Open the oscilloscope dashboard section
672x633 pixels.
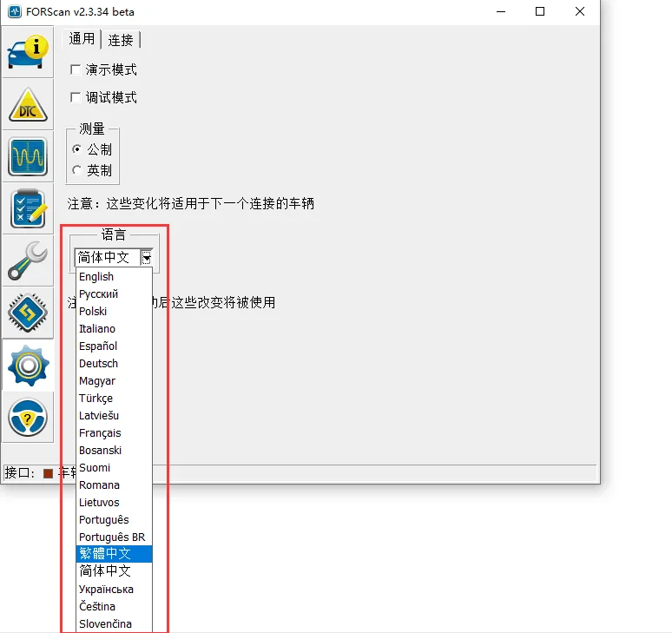click(x=28, y=157)
